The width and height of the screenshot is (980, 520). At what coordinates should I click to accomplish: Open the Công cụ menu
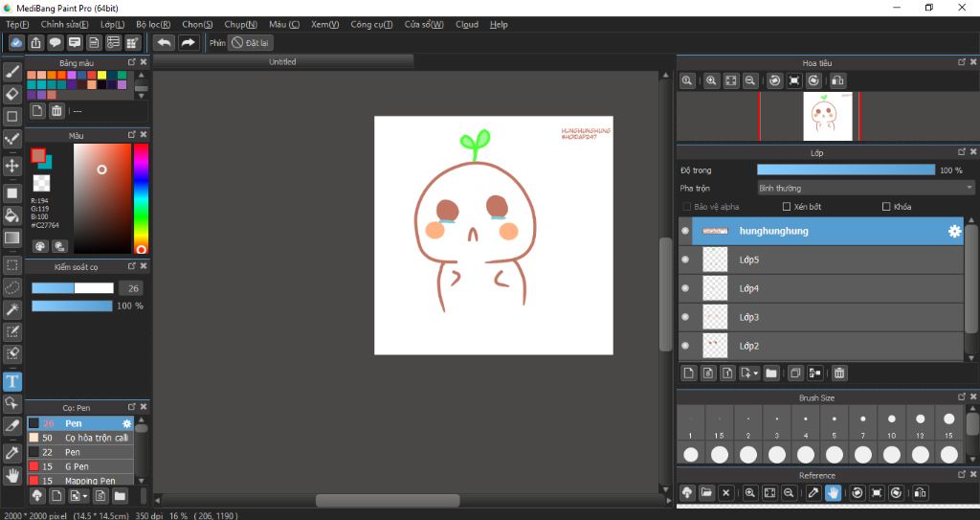(x=371, y=24)
